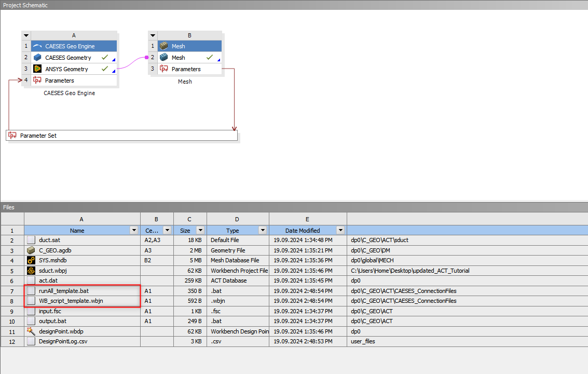588x374 pixels.
Task: Click Parameters icon in system B
Action: point(164,69)
